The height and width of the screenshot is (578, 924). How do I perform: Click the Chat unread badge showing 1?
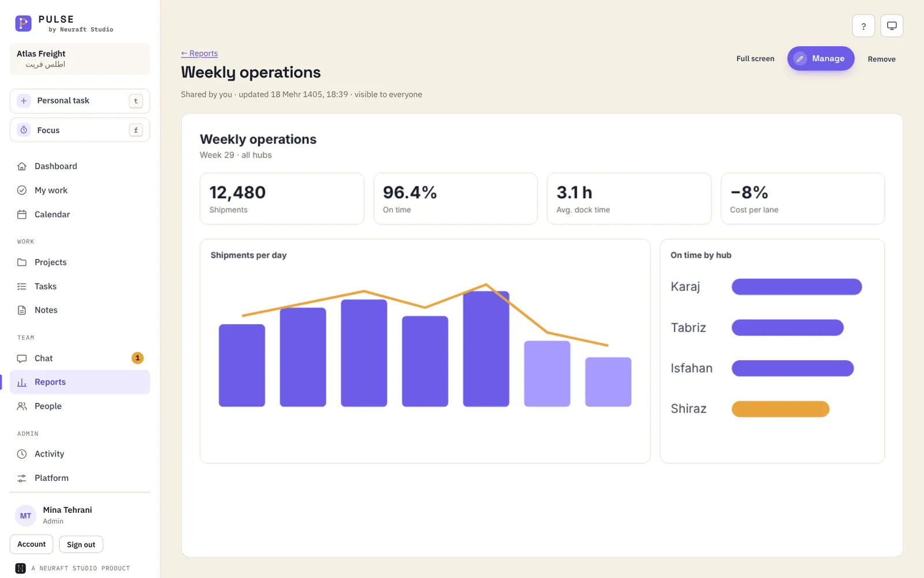click(137, 358)
